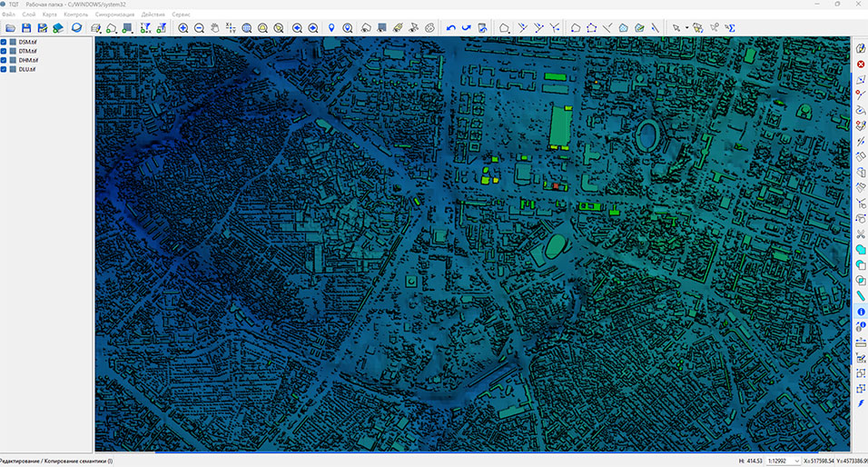Open the sigma summation tool
868x467 pixels.
[x=730, y=27]
